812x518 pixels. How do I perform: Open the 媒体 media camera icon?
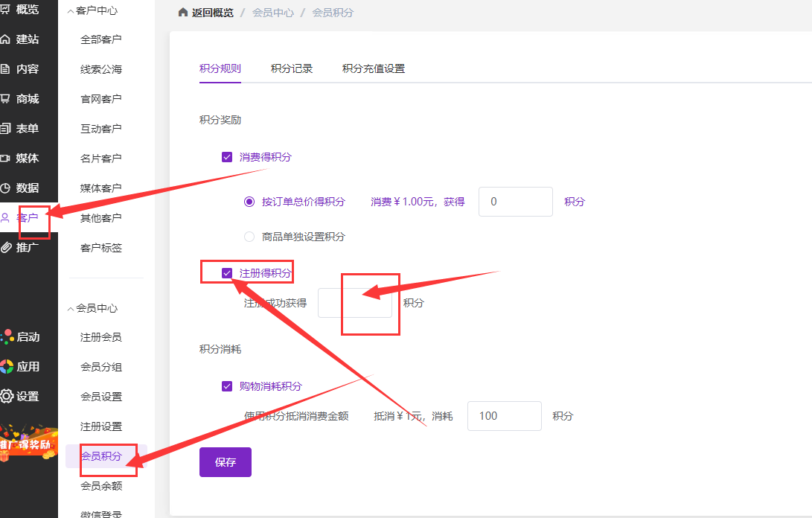pyautogui.click(x=6, y=159)
